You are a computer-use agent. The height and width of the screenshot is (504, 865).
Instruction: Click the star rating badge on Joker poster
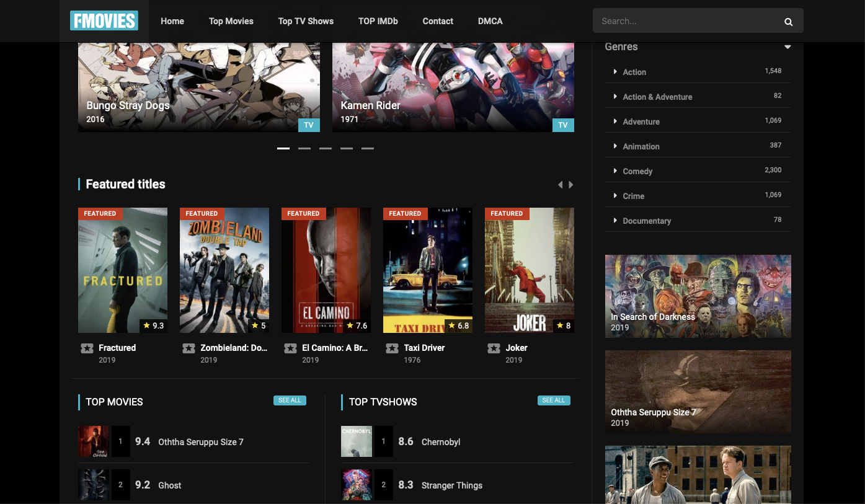(x=564, y=325)
